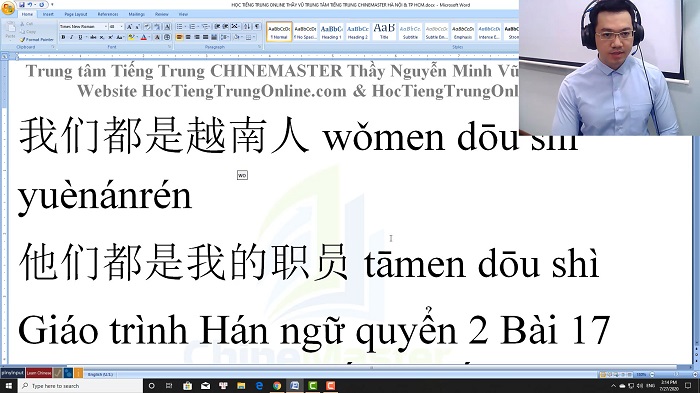Open Line Spacing dropdown
This screenshot has height=393, width=700.
coord(225,37)
